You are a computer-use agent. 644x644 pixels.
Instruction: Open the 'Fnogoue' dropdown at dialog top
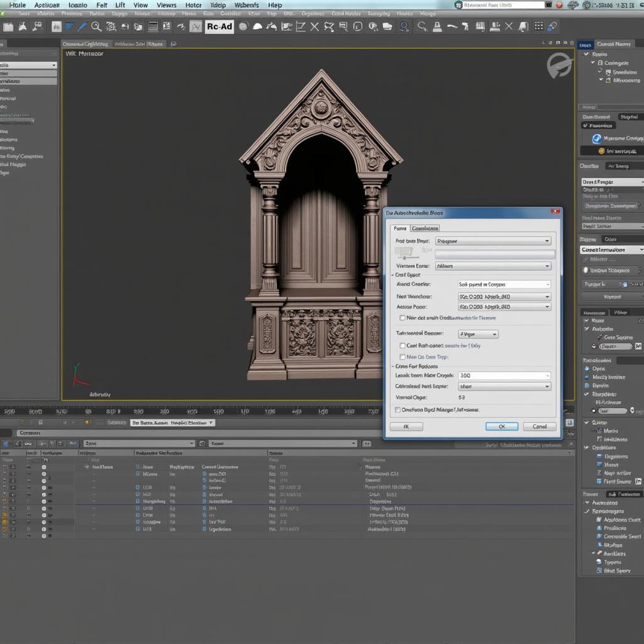493,241
